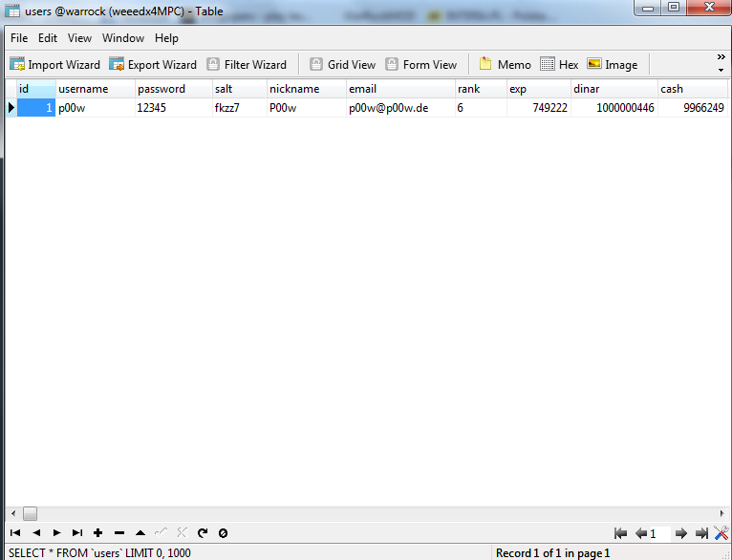Open the Help menu
732x560 pixels.
pos(166,38)
